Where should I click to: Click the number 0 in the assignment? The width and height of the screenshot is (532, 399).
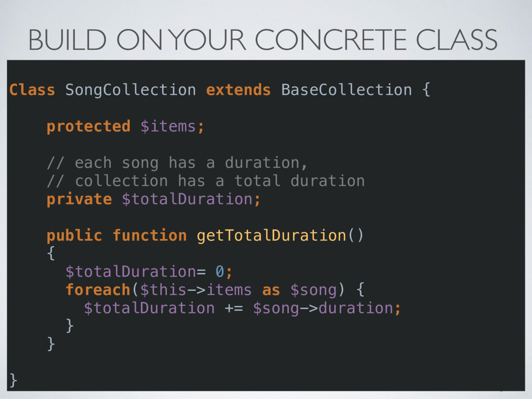(x=220, y=272)
